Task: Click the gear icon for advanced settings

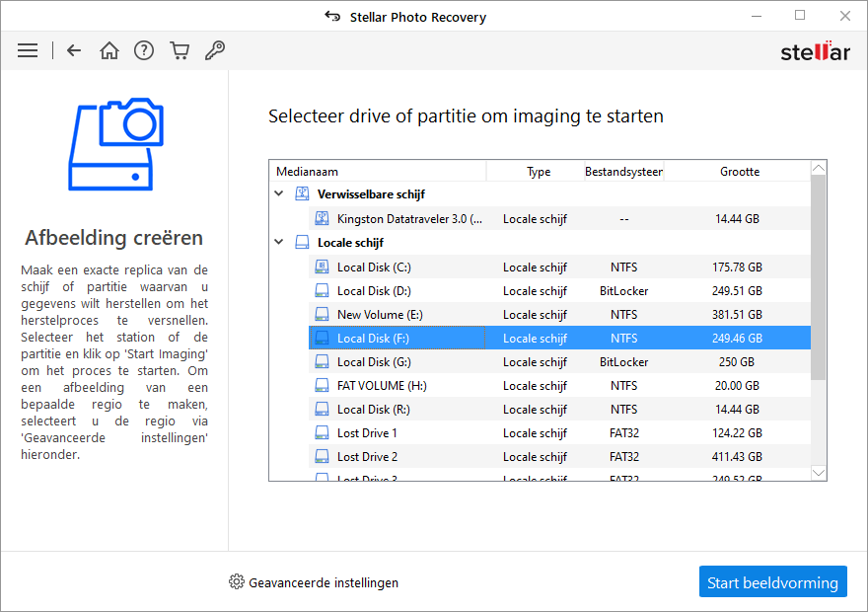Action: pyautogui.click(x=237, y=582)
